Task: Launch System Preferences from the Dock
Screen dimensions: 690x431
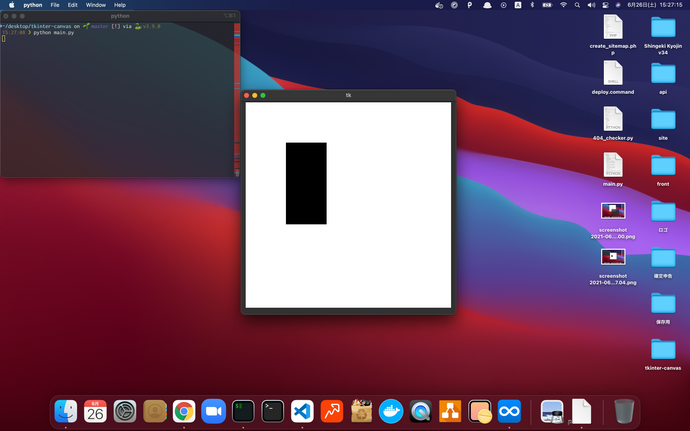Action: point(125,411)
